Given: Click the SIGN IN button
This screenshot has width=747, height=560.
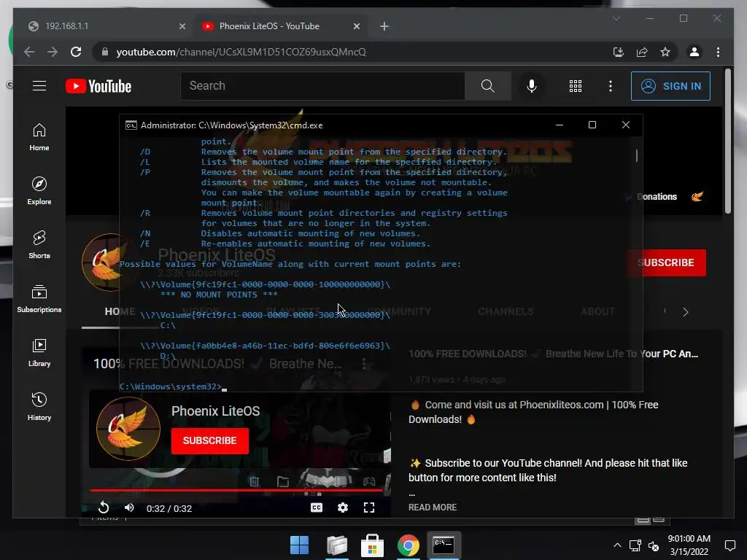Looking at the screenshot, I should tap(670, 86).
